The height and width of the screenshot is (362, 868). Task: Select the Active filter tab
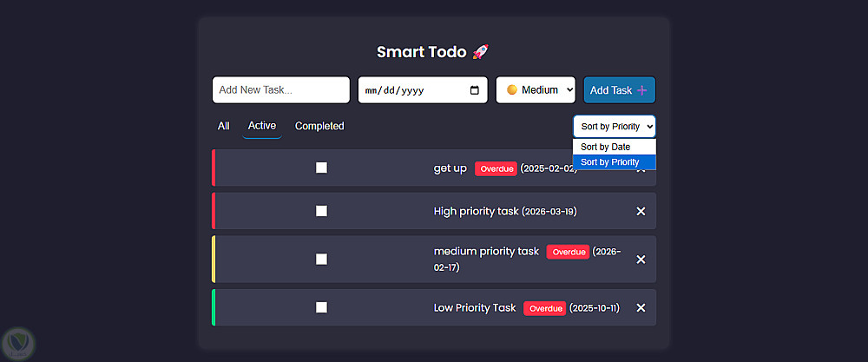(262, 126)
